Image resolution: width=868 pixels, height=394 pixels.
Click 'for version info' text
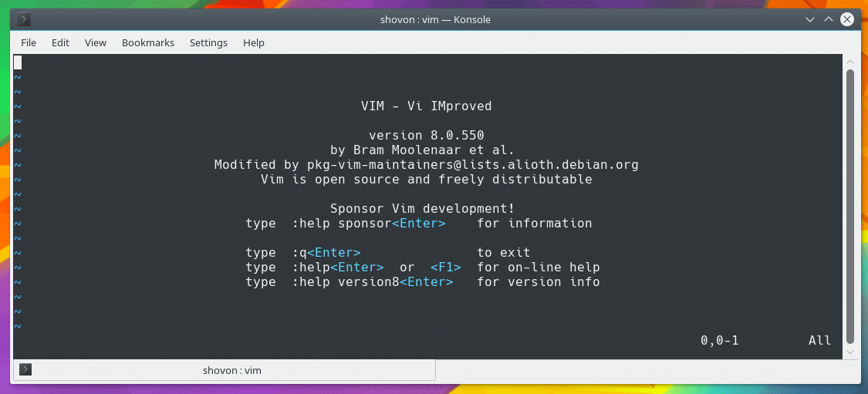point(538,282)
